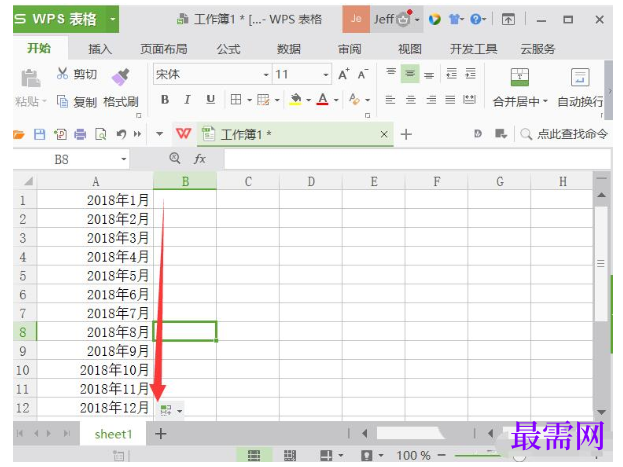Add a new document tab with plus
This screenshot has height=467, width=623.
[406, 134]
